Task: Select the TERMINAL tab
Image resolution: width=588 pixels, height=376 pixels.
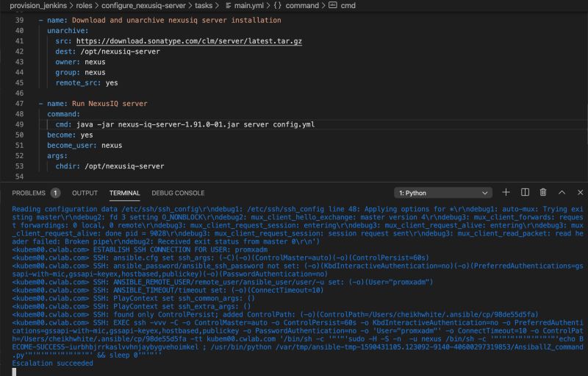Action: 124,193
